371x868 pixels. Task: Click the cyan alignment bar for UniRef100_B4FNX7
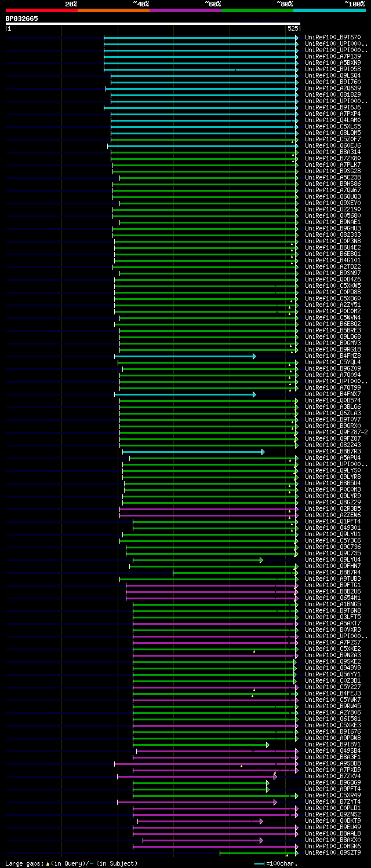click(x=185, y=394)
